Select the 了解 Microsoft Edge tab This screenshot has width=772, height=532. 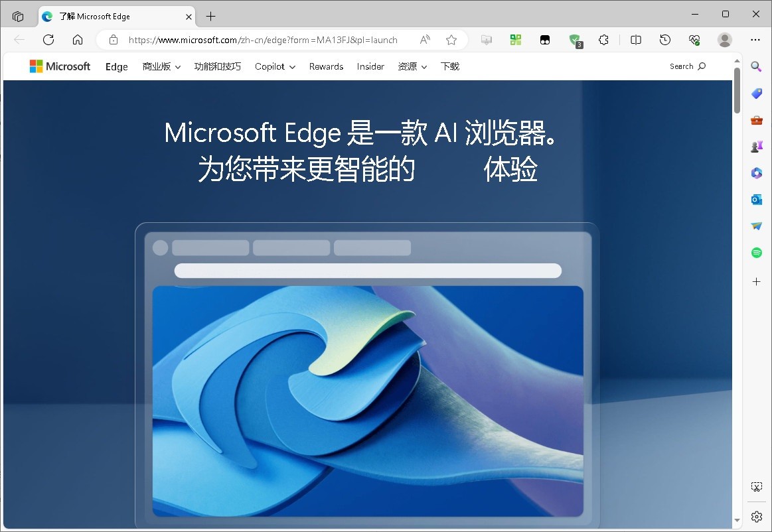coord(117,16)
